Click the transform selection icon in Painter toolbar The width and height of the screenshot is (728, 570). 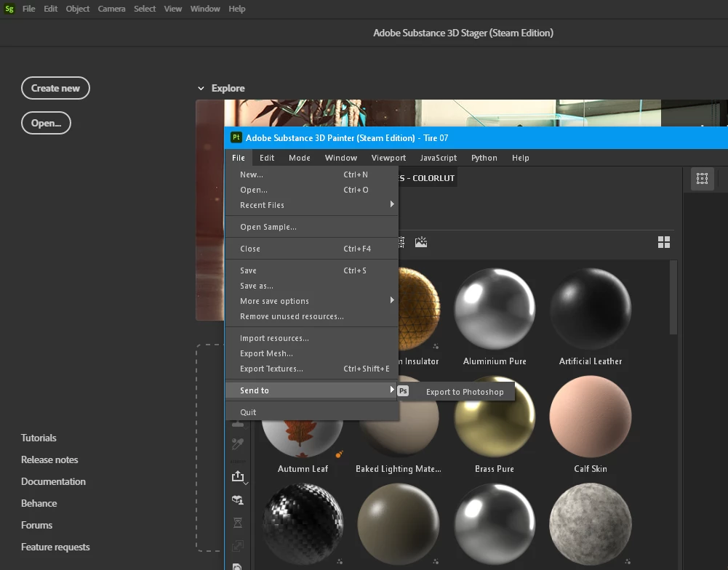point(702,178)
